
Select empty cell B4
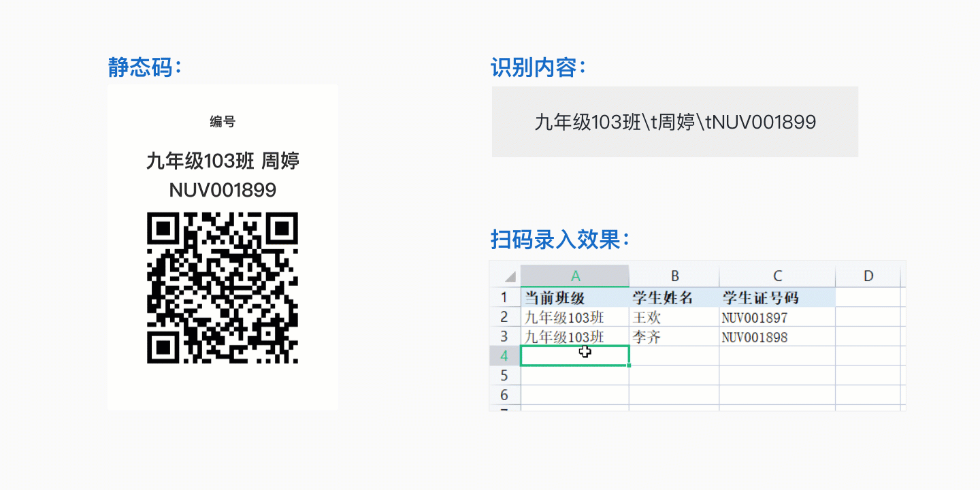pyautogui.click(x=674, y=356)
